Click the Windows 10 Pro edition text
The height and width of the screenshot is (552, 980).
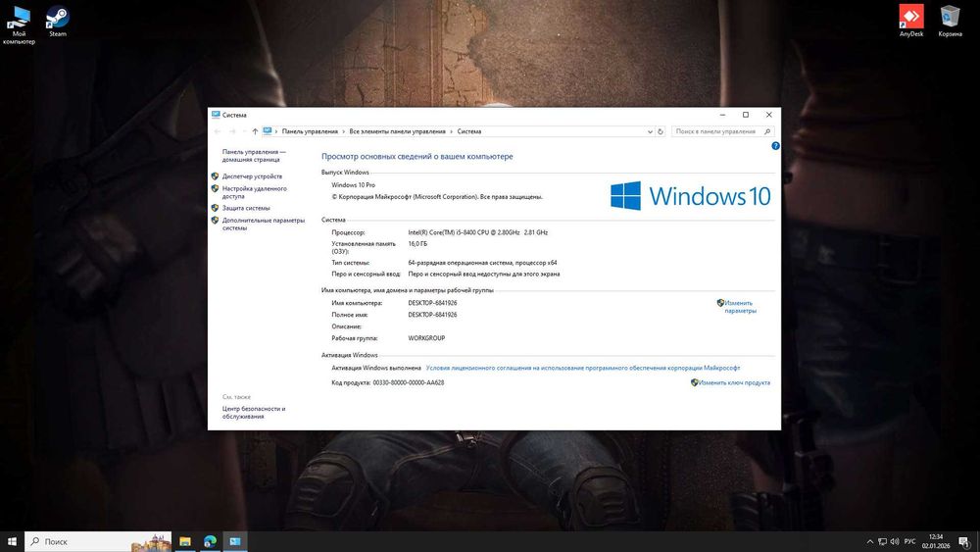pos(353,185)
